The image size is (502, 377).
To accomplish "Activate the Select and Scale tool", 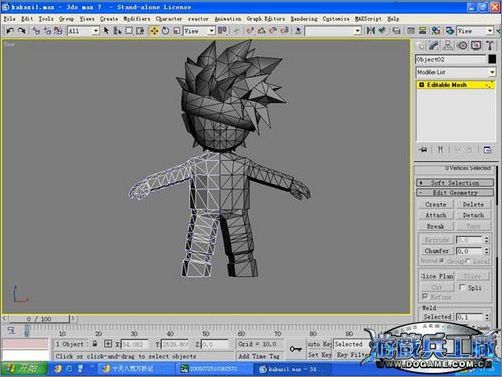I will [x=177, y=31].
